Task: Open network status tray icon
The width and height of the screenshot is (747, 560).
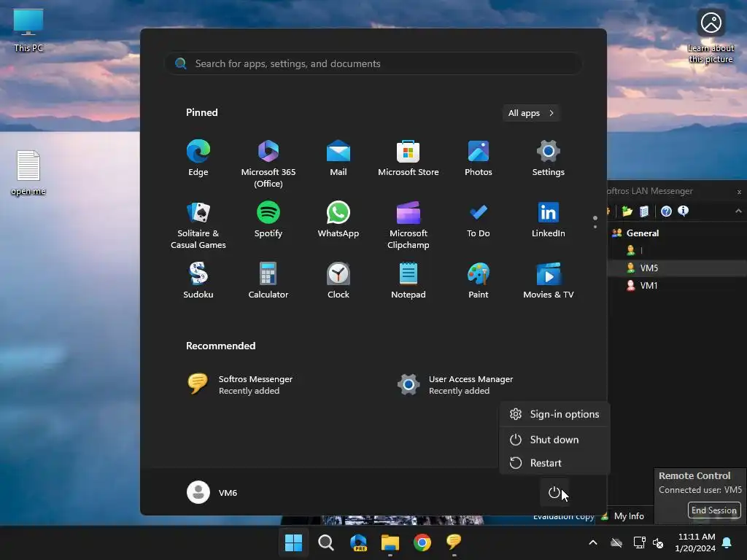Action: click(x=639, y=542)
